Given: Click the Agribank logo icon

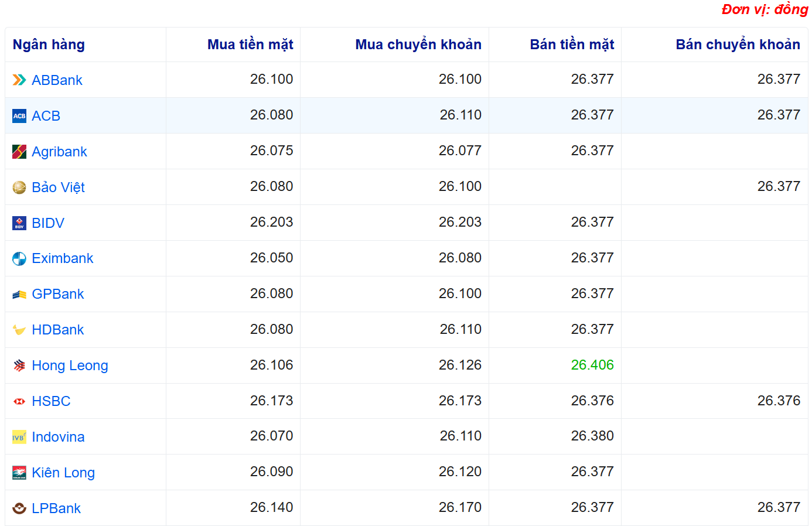Looking at the screenshot, I should point(19,152).
